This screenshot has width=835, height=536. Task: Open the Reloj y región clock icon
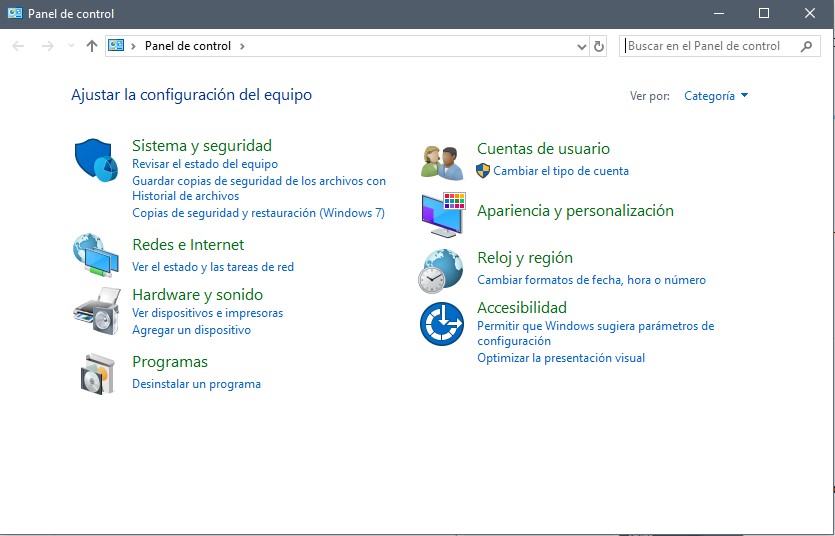tap(440, 271)
